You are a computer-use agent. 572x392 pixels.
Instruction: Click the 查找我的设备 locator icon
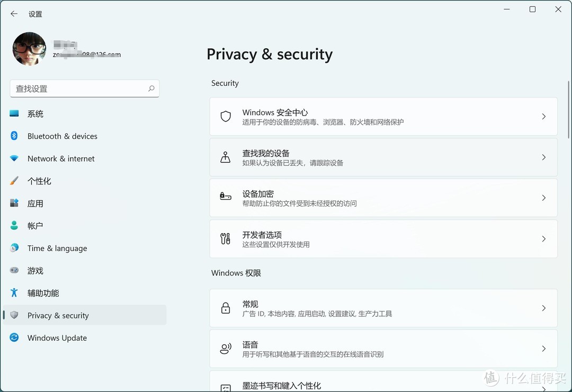pyautogui.click(x=226, y=157)
